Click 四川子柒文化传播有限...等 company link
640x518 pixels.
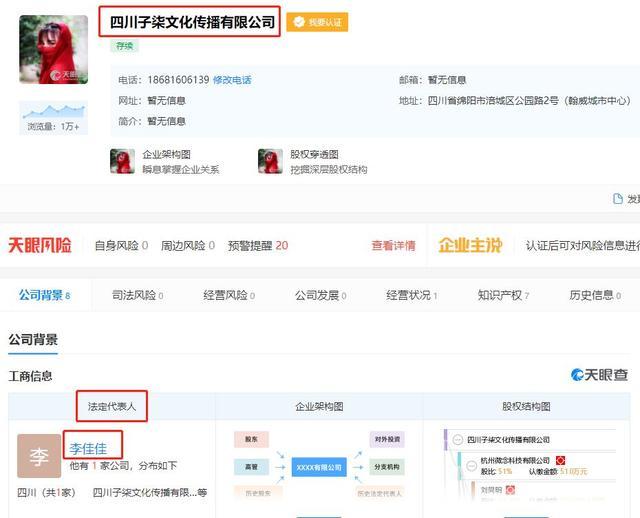coord(150,493)
